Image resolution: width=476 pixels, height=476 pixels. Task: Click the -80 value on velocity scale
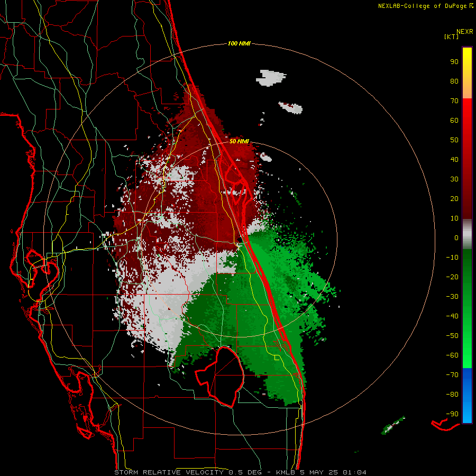[452, 395]
